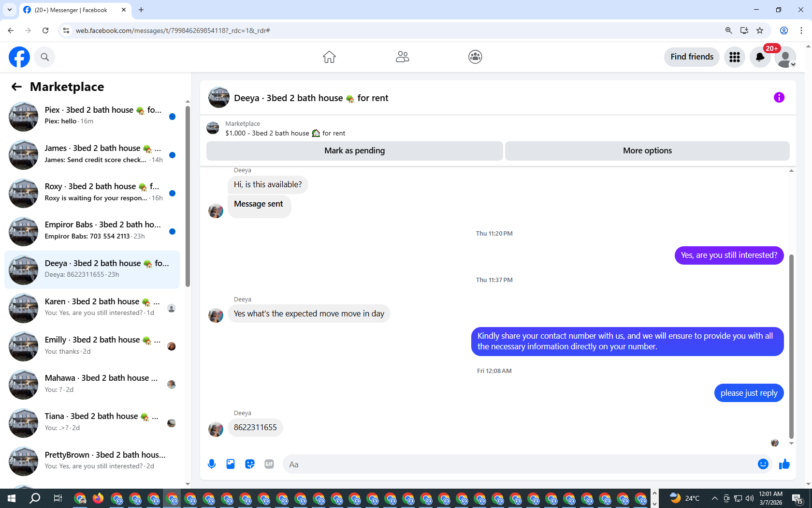Screen dimensions: 812x508
Task: Click More options button
Action: pyautogui.click(x=647, y=150)
